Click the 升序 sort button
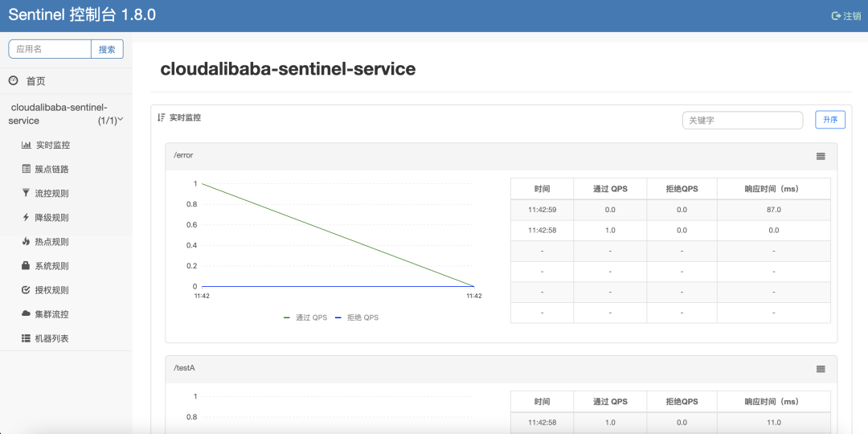868x434 pixels. coord(830,120)
